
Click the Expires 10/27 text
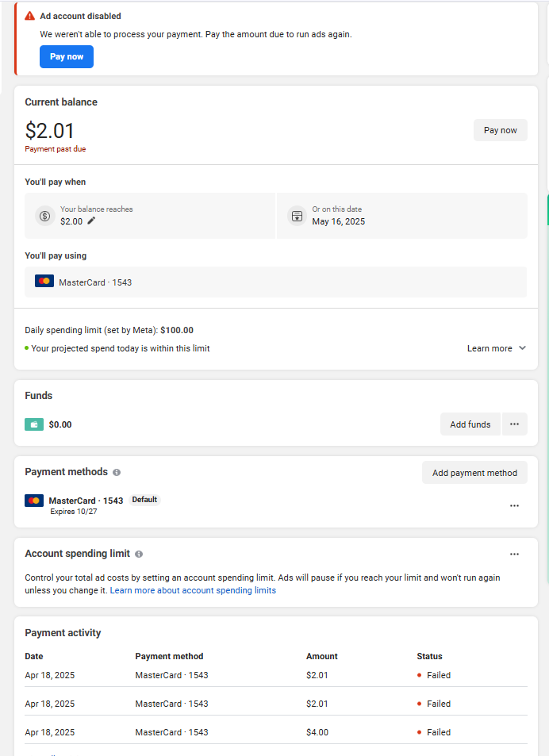tap(73, 512)
